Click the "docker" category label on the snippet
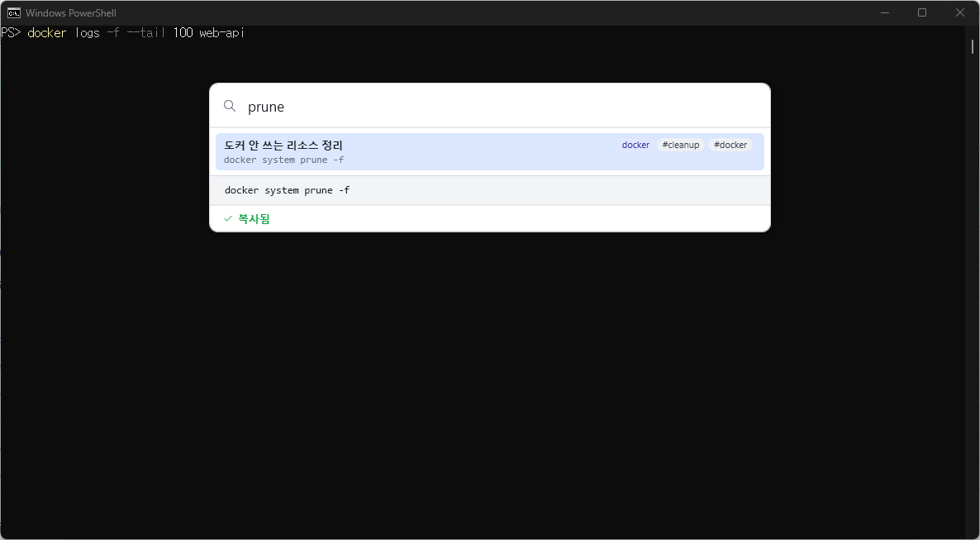The width and height of the screenshot is (980, 540). point(635,145)
